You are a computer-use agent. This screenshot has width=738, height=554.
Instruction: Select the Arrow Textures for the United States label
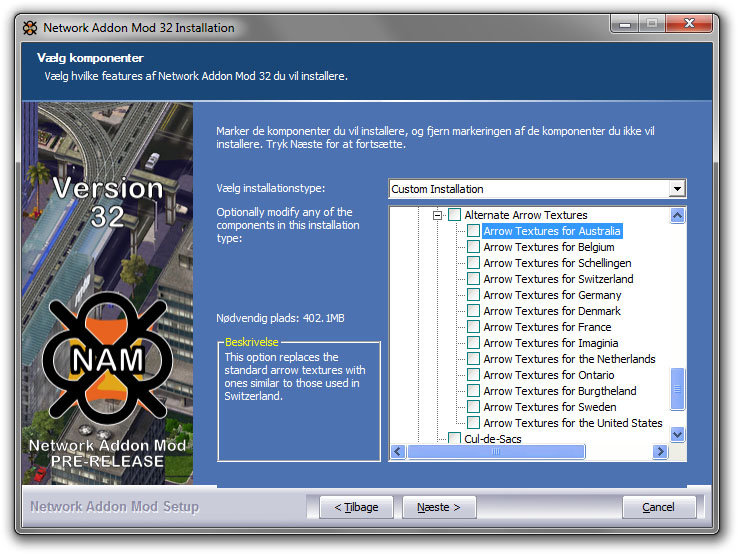573,423
